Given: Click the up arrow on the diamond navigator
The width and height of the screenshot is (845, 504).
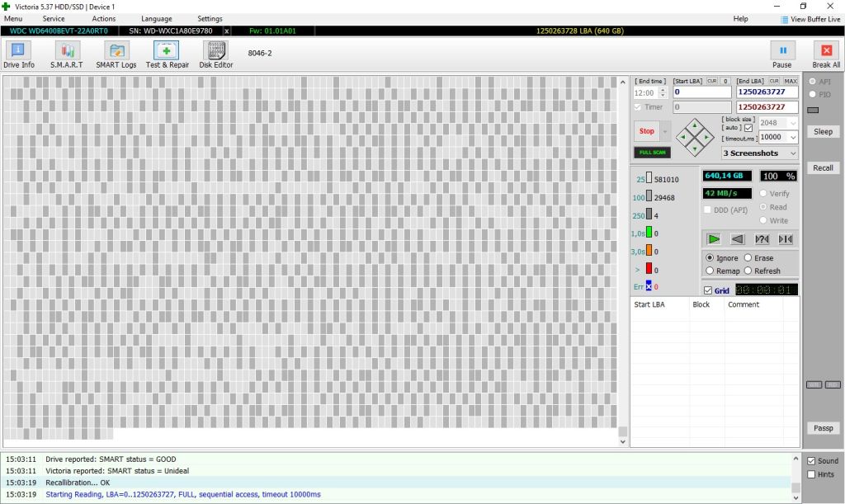Looking at the screenshot, I should point(695,125).
